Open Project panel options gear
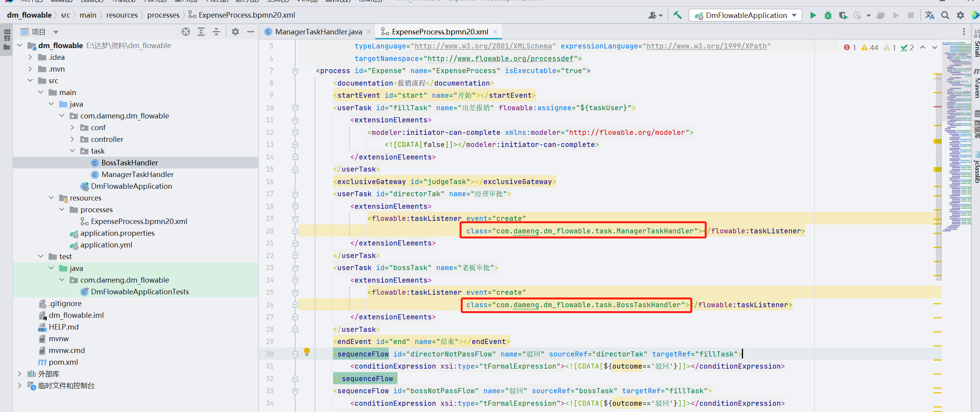Viewport: 980px width, 412px height. pyautogui.click(x=235, y=32)
